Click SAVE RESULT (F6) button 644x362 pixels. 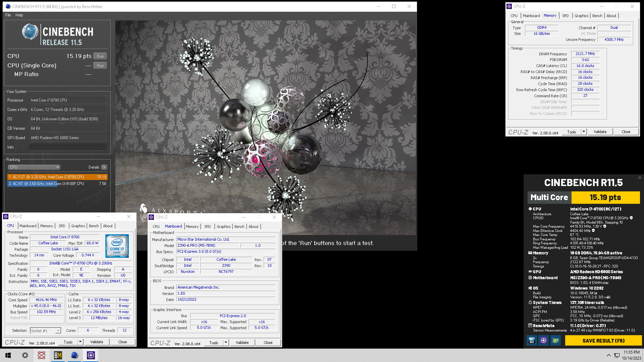[603, 341]
